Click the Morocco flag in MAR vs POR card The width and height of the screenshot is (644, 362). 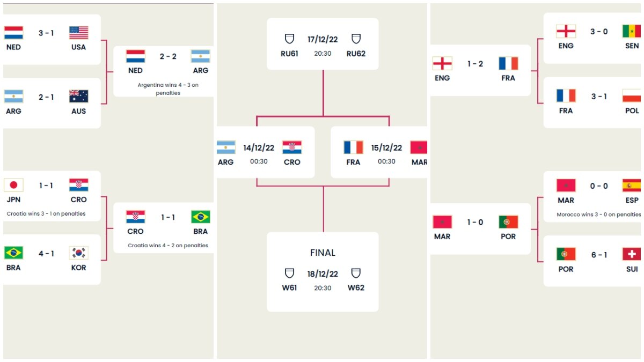point(442,223)
